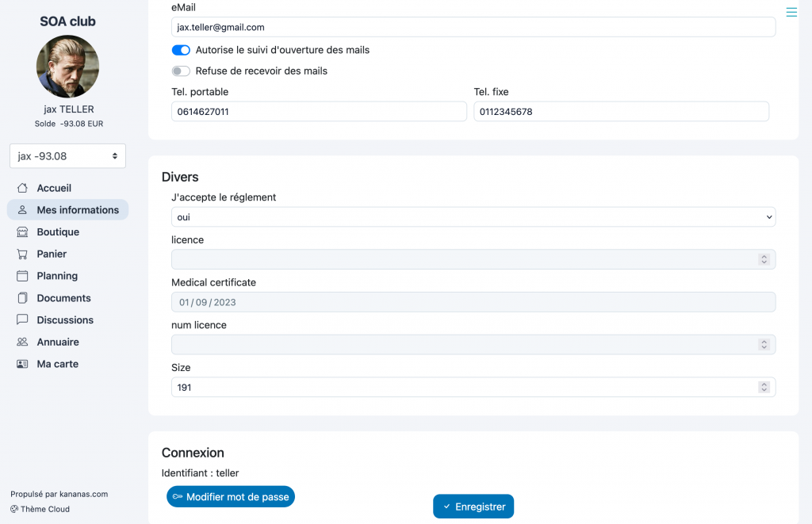Open Panier from the sidebar
The height and width of the screenshot is (524, 812).
pyautogui.click(x=68, y=254)
